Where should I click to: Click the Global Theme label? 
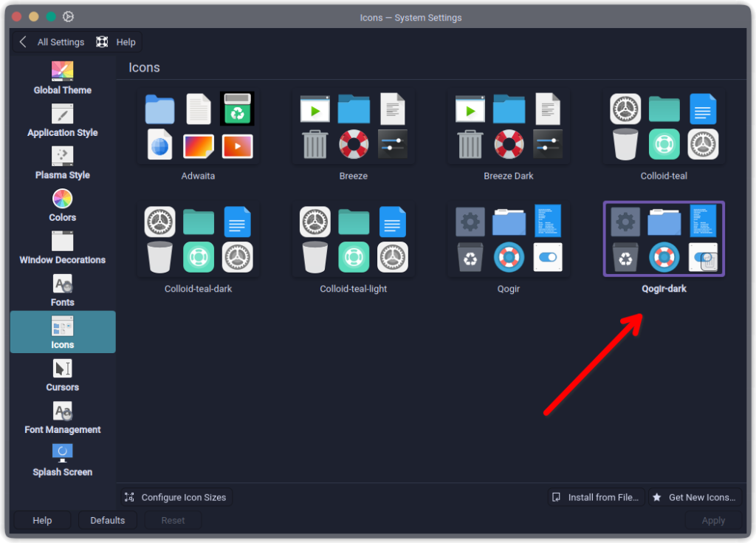pos(62,90)
